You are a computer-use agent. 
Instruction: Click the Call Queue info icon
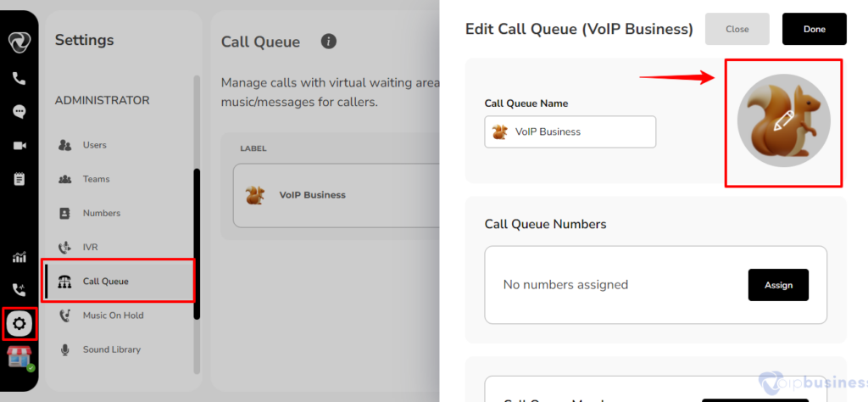click(329, 41)
